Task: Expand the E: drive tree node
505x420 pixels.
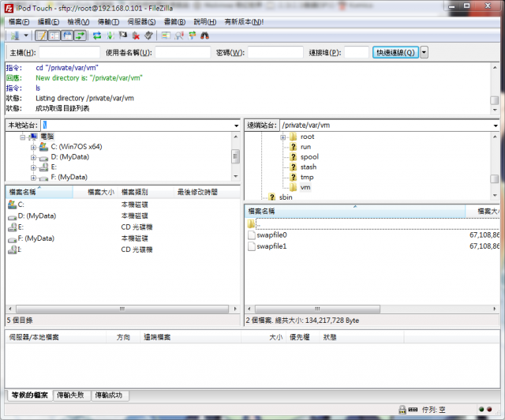Action: click(33, 167)
